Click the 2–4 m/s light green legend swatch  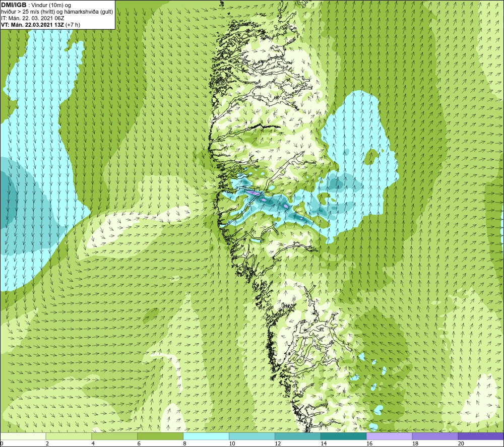coord(69,436)
